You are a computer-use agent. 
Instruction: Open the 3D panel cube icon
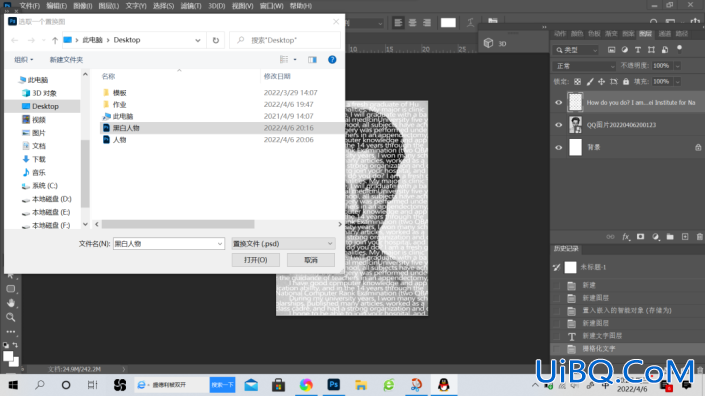[488, 43]
